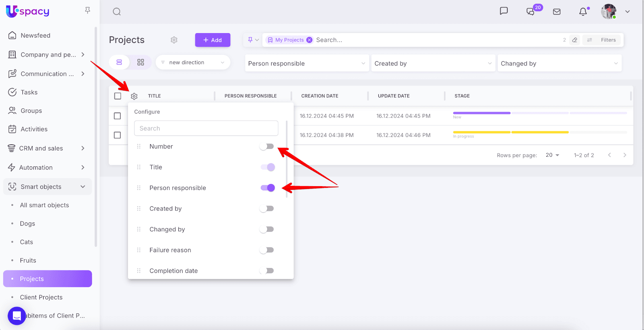Disable the Person responsible column toggle
Image resolution: width=644 pixels, height=330 pixels.
click(268, 188)
